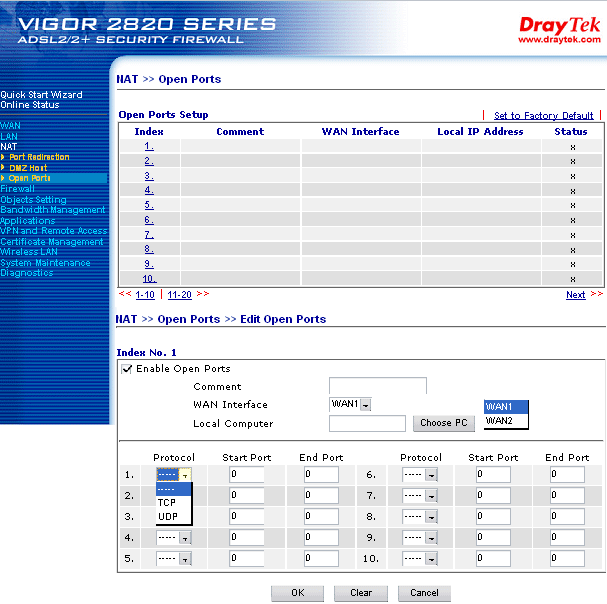Screen dimensions: 607x604
Task: Select the blank dashed protocol option
Action: (x=173, y=489)
